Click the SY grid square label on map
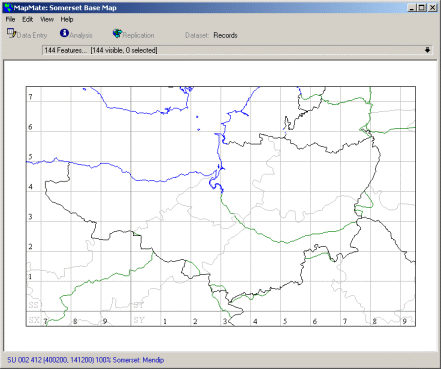This screenshot has width=441, height=369. click(139, 320)
